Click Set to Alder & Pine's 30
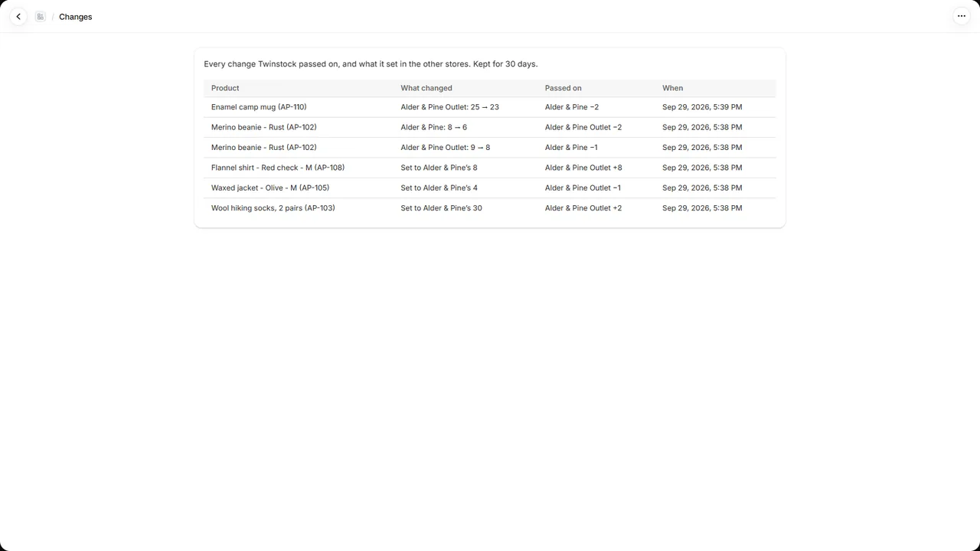Viewport: 980px width, 551px height. (x=441, y=208)
